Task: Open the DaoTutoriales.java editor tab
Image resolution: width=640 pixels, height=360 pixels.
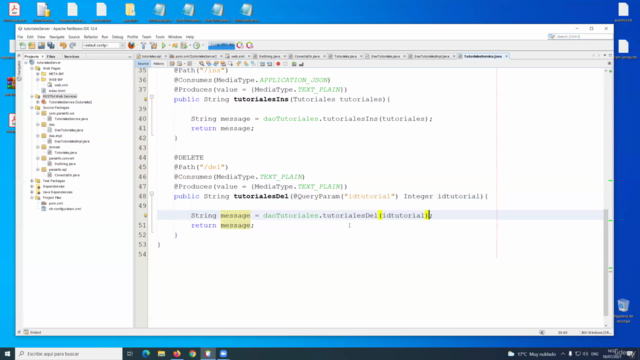Action: (x=385, y=56)
